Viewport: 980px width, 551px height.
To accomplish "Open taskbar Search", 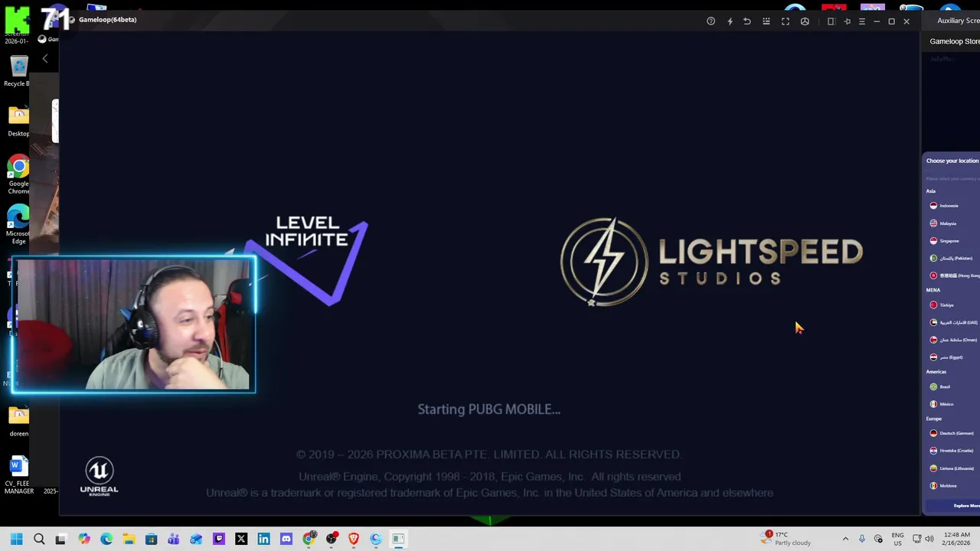I will 39,539.
